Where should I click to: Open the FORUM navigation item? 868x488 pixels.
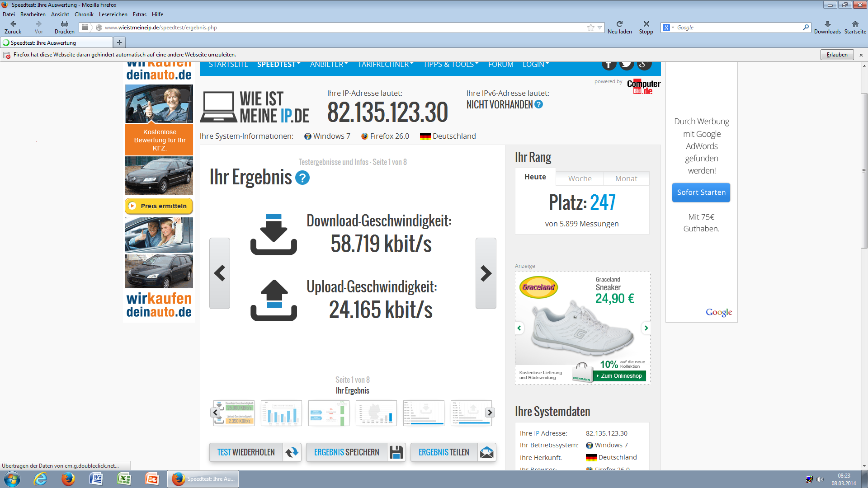501,65
